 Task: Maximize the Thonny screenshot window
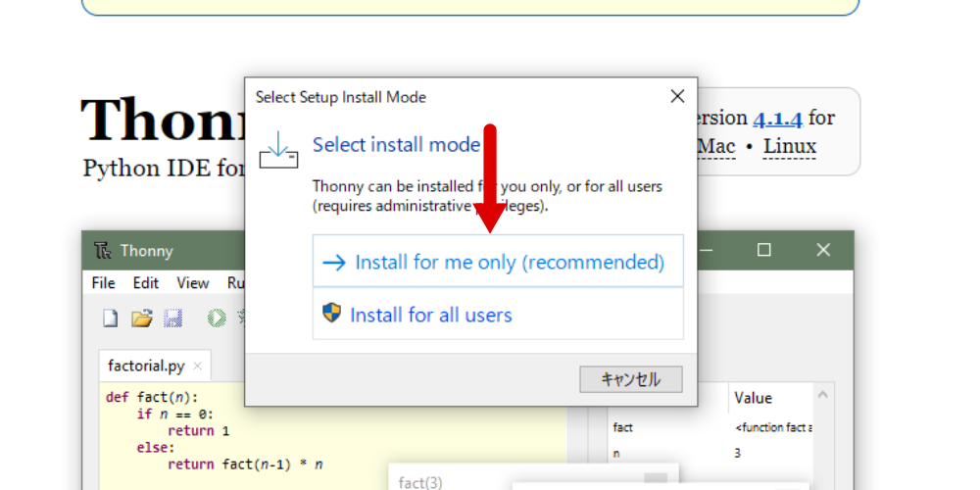click(763, 250)
